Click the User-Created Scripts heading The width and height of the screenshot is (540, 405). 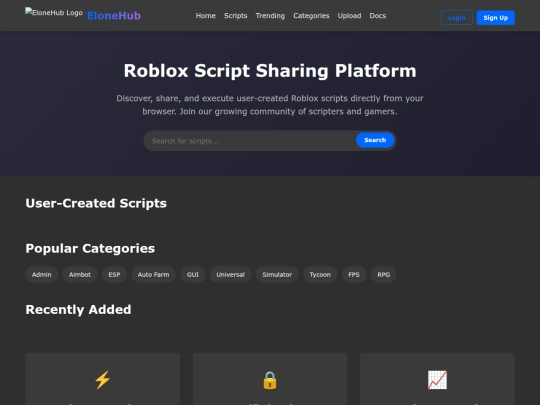[96, 203]
